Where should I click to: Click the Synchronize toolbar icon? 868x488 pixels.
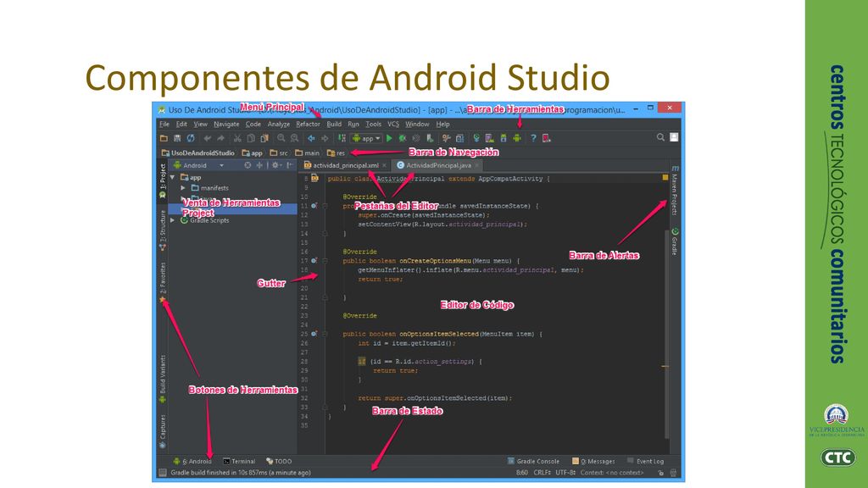click(x=191, y=138)
